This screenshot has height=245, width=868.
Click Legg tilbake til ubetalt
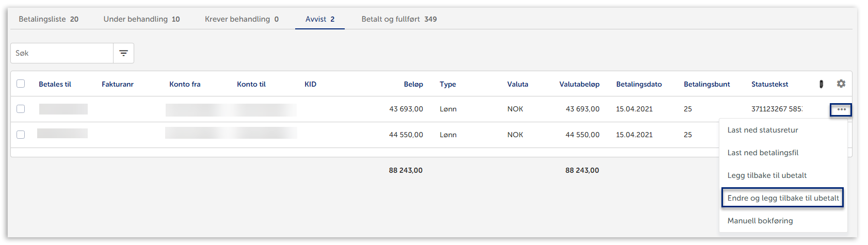pyautogui.click(x=767, y=175)
